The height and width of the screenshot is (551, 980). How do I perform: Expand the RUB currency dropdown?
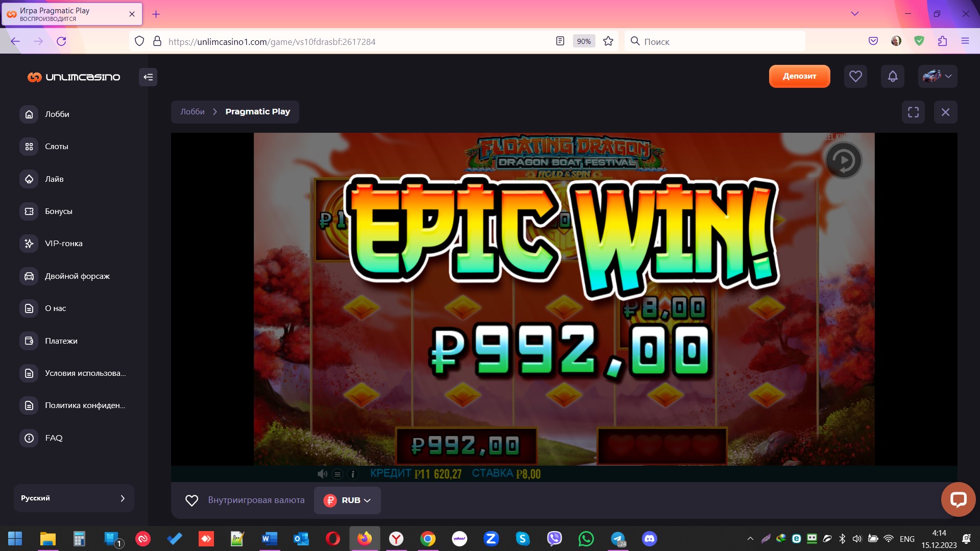[347, 500]
